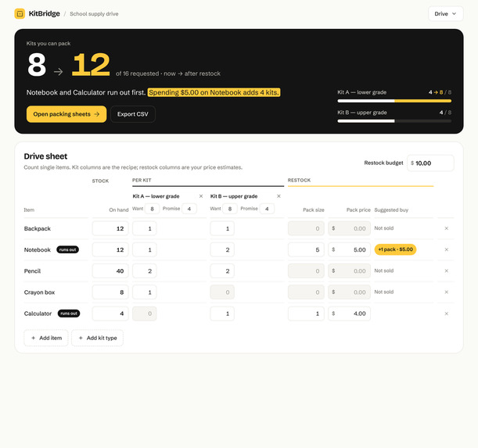This screenshot has height=448, width=478.
Task: Delete the Notebook row
Action: (x=446, y=249)
